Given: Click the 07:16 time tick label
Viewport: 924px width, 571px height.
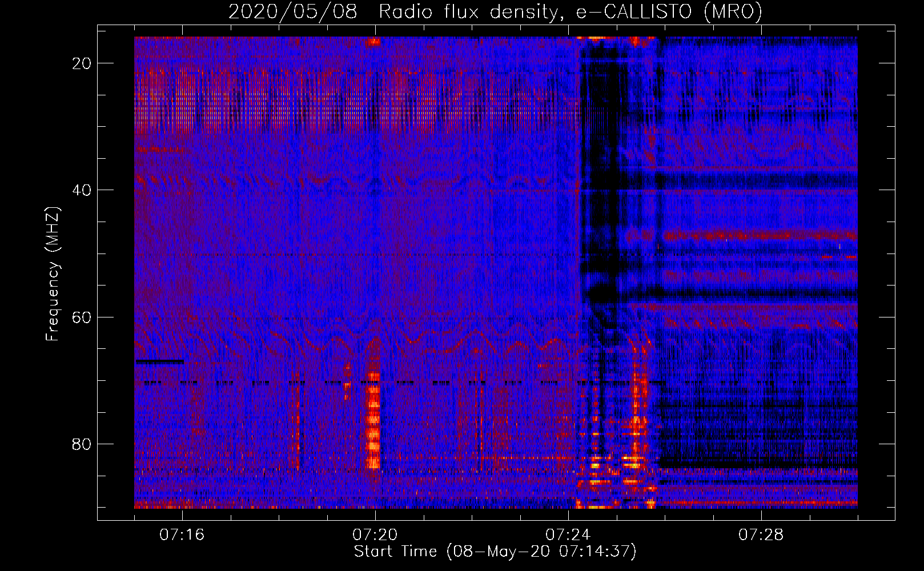Looking at the screenshot, I should 182,534.
